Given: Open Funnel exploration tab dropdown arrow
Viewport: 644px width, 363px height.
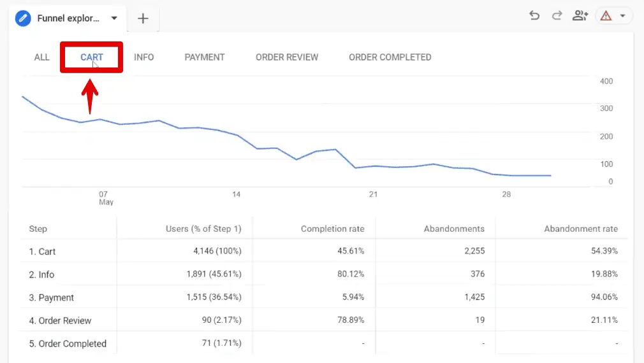Looking at the screenshot, I should [x=114, y=18].
